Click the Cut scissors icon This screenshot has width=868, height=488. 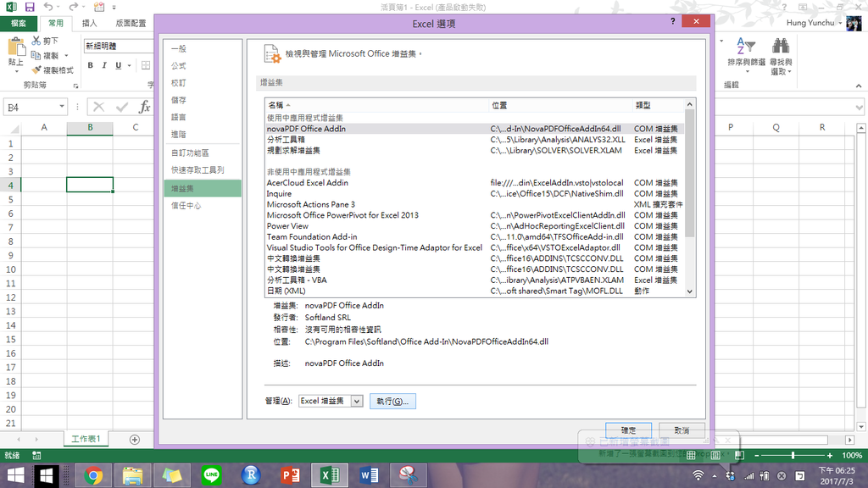36,41
